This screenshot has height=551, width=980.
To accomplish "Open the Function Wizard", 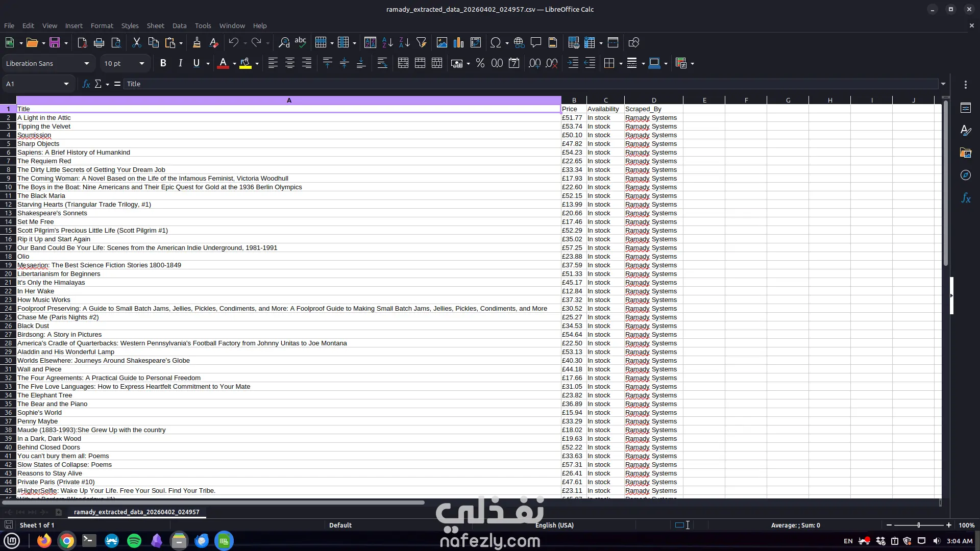I will pos(86,84).
